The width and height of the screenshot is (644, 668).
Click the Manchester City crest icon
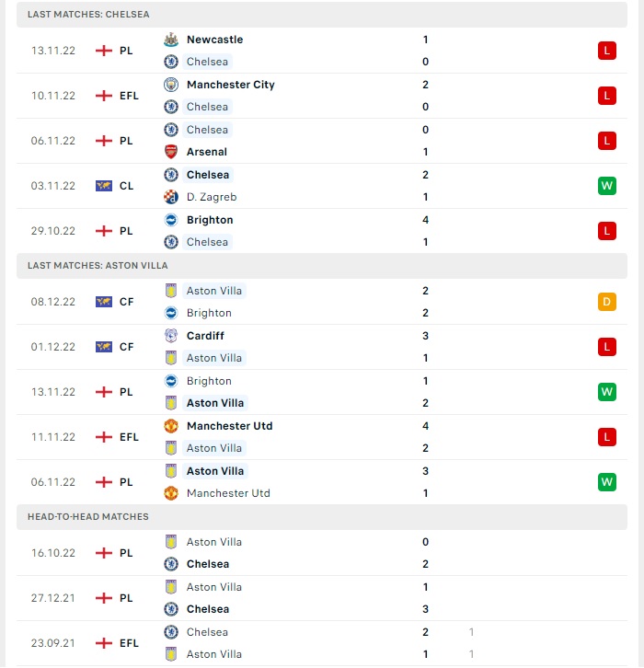point(171,85)
